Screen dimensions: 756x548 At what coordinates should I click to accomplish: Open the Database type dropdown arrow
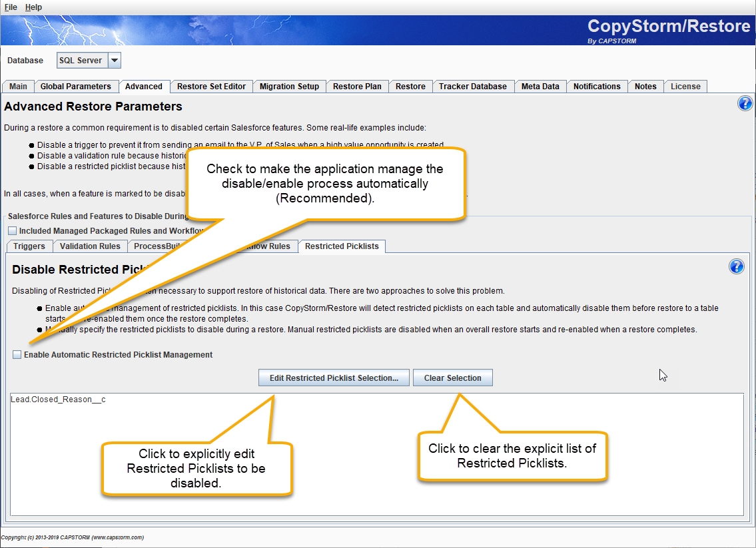115,60
